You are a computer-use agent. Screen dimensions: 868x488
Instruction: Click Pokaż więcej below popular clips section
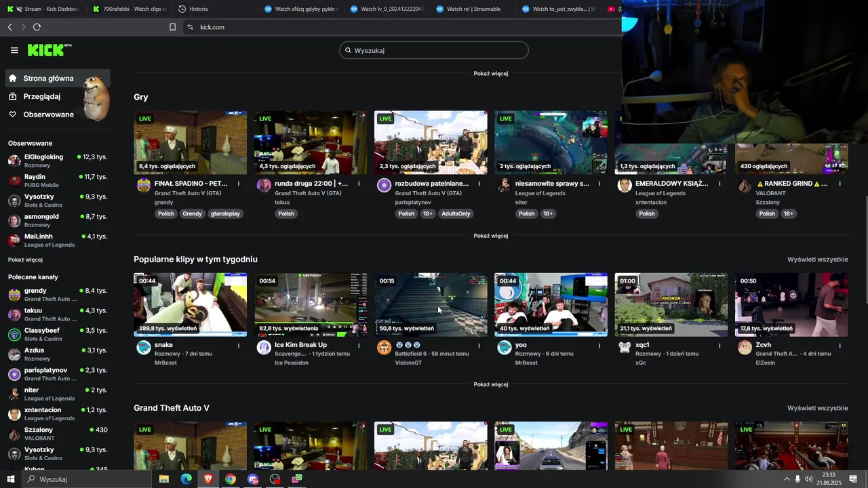pyautogui.click(x=491, y=384)
